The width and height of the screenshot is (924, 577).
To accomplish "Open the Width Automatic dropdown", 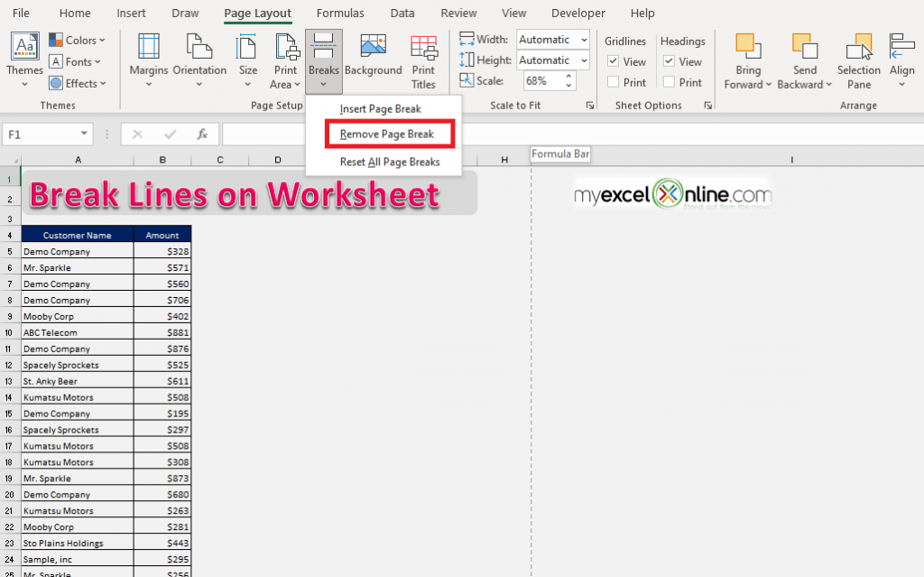I will [x=586, y=40].
